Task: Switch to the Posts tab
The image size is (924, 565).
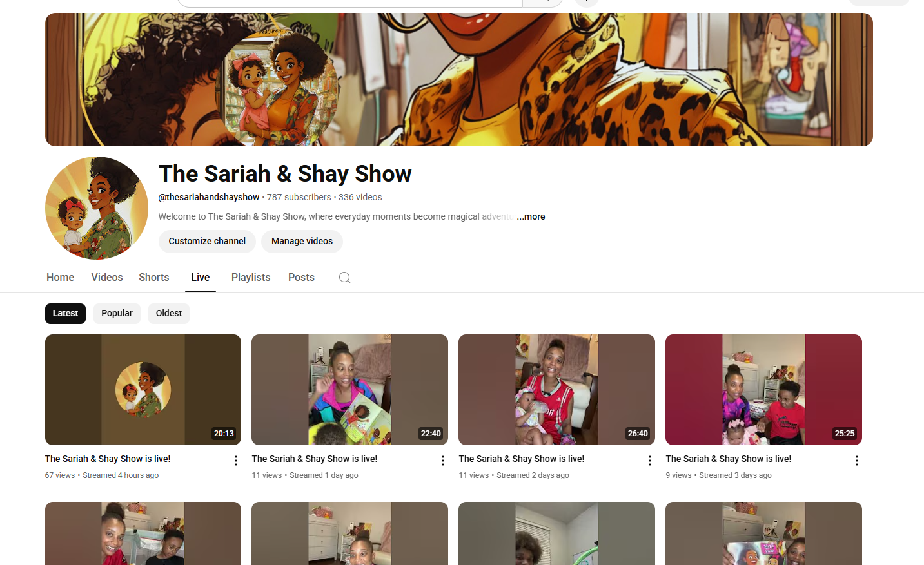Action: pos(301,277)
